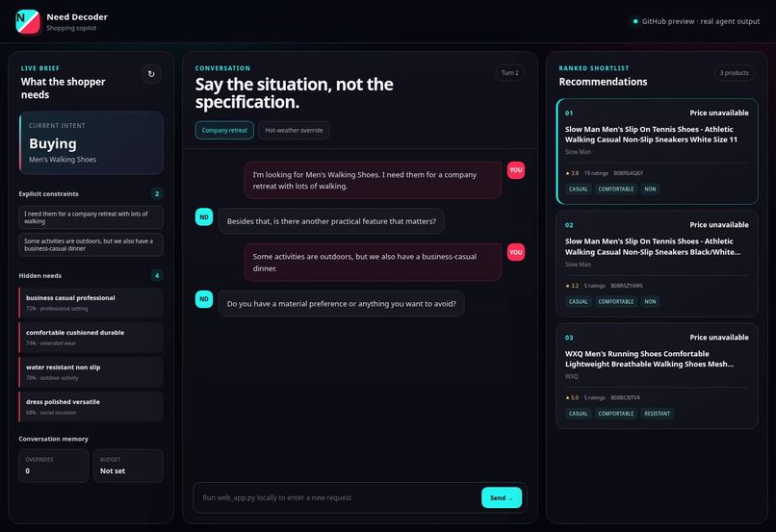
Task: Click 'Price unavailable' on product 03
Action: (719, 338)
